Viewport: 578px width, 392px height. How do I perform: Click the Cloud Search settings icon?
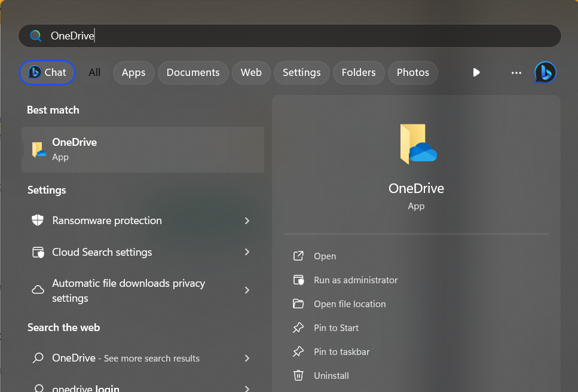point(38,252)
